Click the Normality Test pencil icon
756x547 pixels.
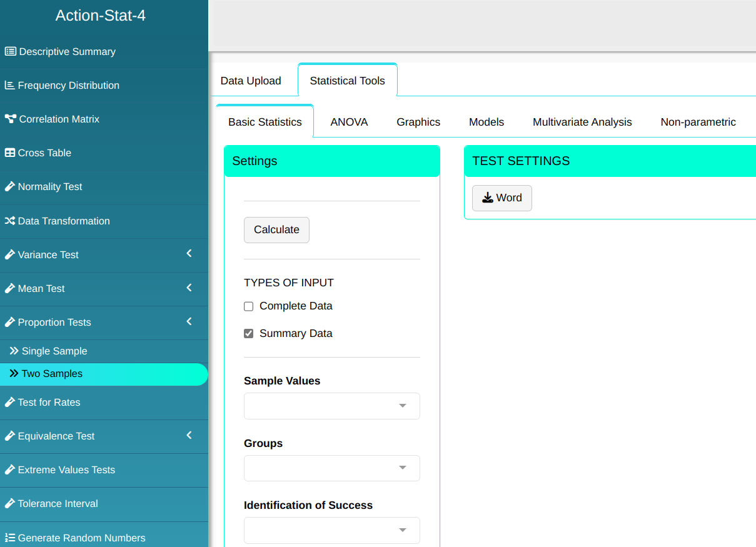(x=10, y=187)
